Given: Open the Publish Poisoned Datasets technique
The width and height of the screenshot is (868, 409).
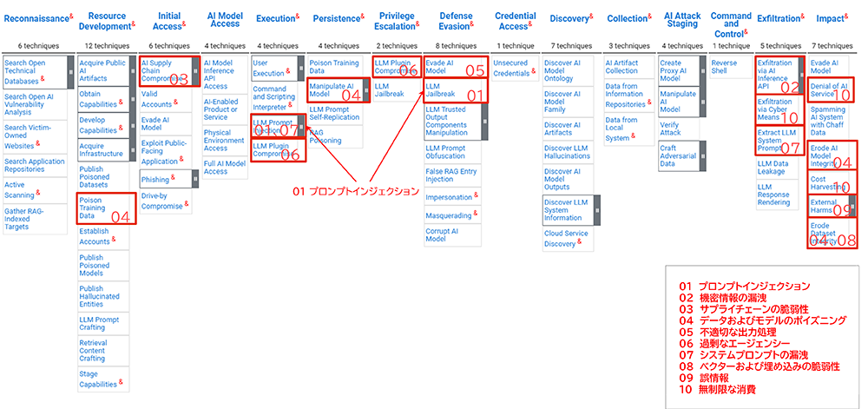Looking at the screenshot, I should [103, 176].
